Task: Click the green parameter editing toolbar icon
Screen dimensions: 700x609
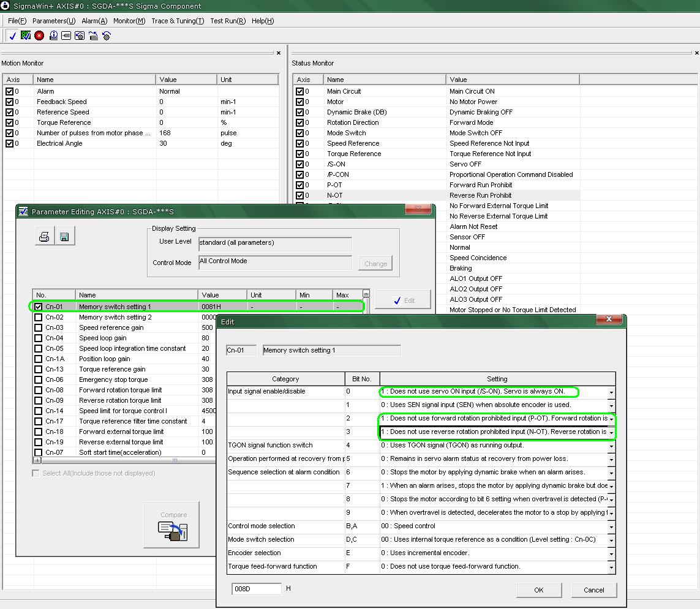Action: point(26,36)
